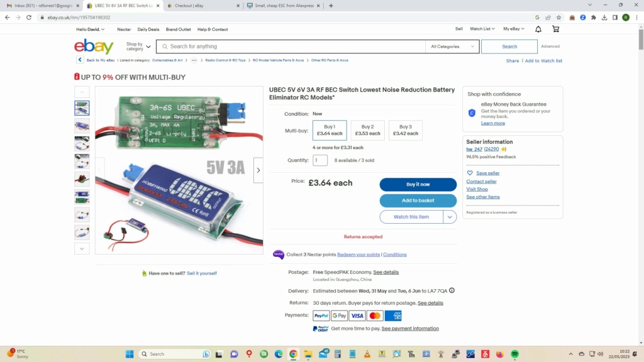The width and height of the screenshot is (644, 362).
Task: Open Chrome three-dot menu
Action: click(636, 18)
